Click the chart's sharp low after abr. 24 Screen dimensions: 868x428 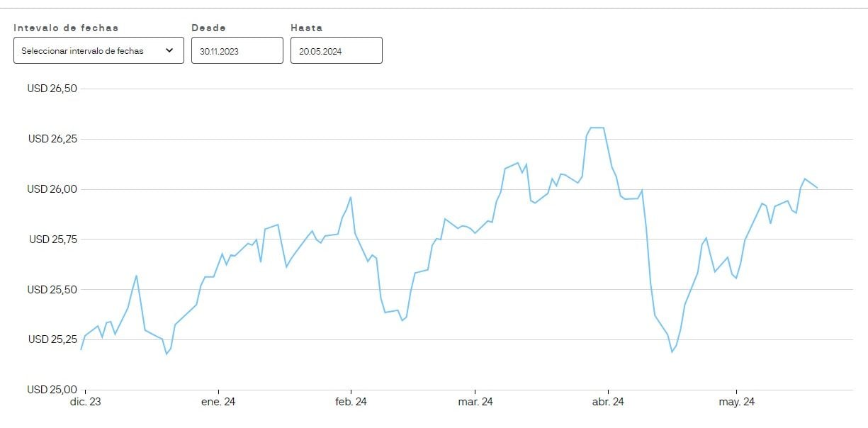(x=673, y=351)
